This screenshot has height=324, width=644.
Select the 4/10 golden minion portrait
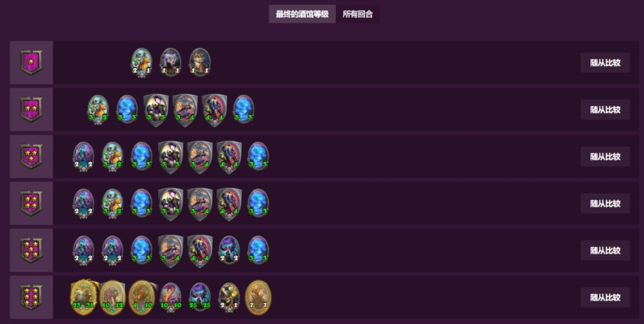tap(142, 297)
